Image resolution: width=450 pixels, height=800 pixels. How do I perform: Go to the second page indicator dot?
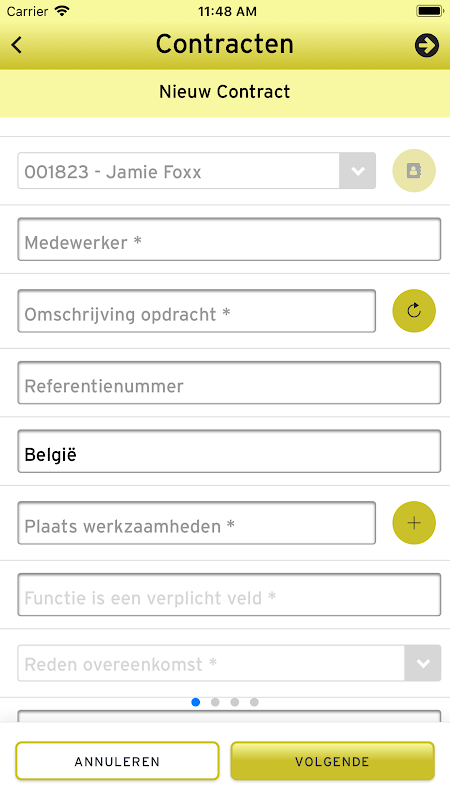(215, 702)
